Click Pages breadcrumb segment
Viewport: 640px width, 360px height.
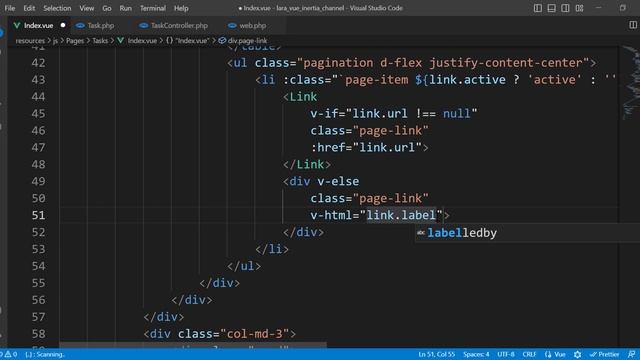tap(75, 40)
